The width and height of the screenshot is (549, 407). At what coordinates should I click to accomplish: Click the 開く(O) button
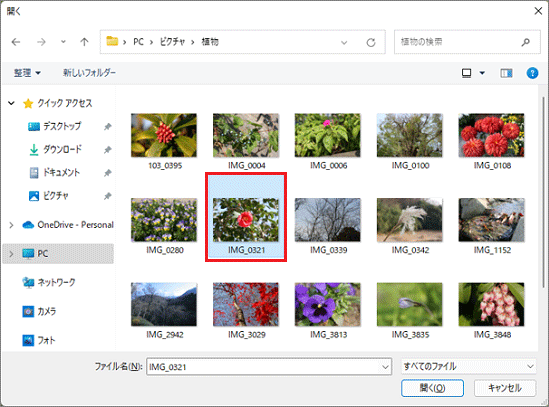point(432,388)
